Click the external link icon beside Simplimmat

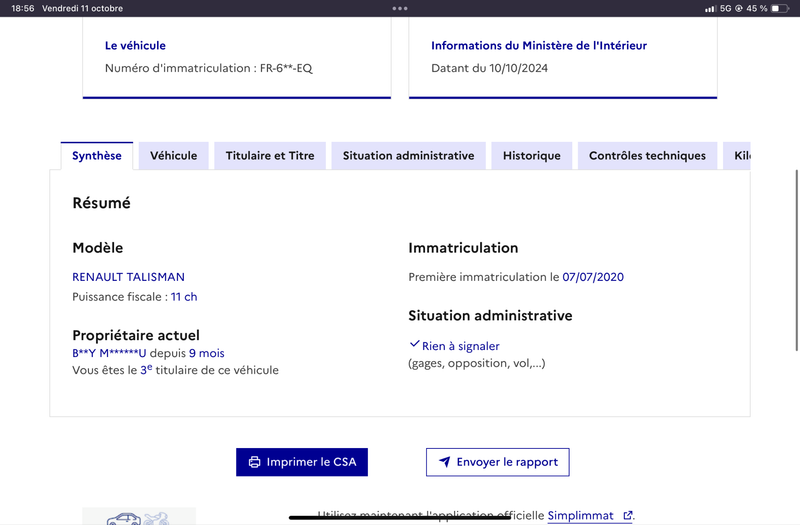[628, 515]
